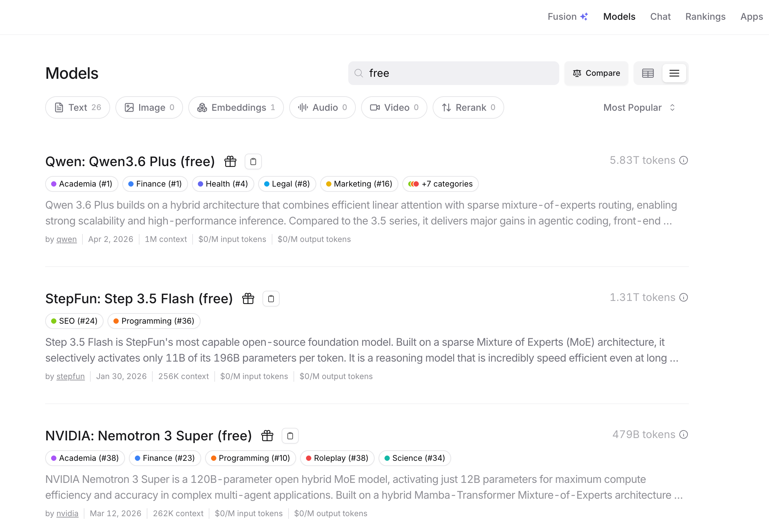Click the 'Models' page heading
Viewport: 769px width, 532px height.
72,73
